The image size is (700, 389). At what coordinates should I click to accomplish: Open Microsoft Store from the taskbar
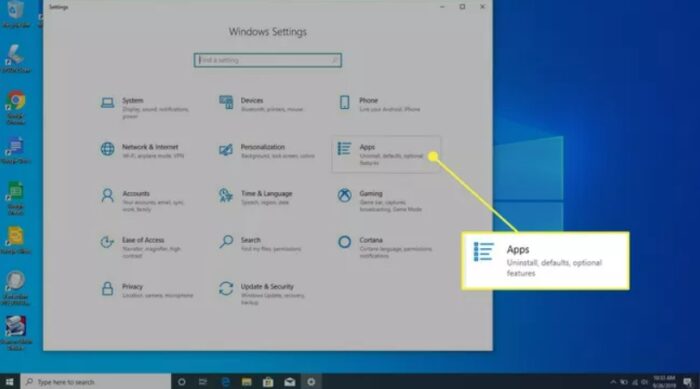[x=268, y=382]
